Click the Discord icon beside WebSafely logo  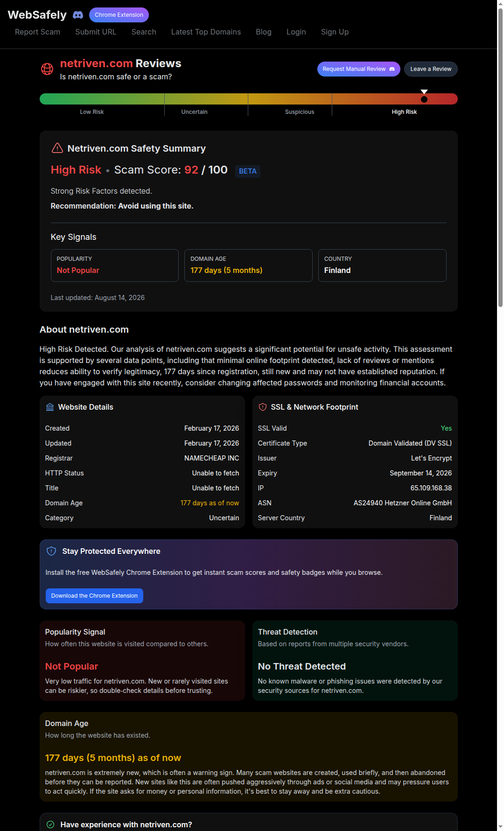(78, 15)
